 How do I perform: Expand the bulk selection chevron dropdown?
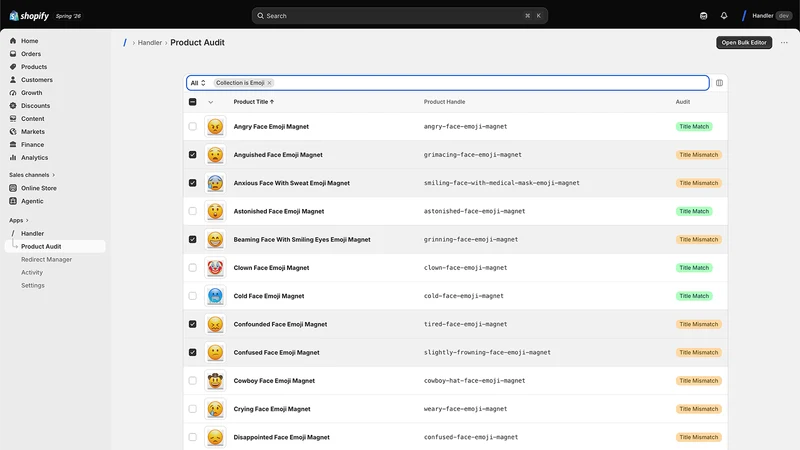coord(210,102)
